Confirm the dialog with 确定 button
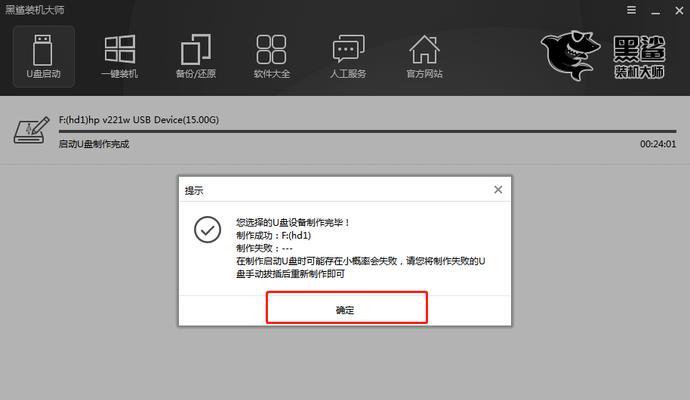 [347, 308]
